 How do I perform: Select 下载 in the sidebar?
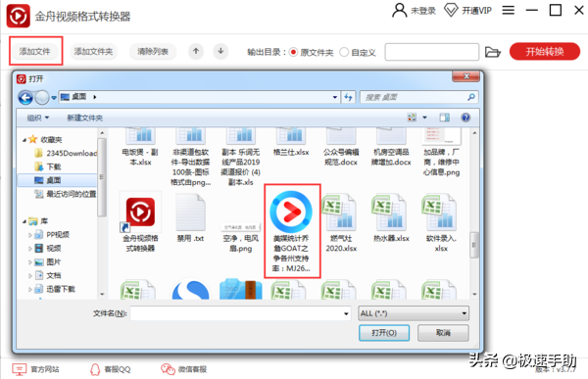tap(48, 166)
